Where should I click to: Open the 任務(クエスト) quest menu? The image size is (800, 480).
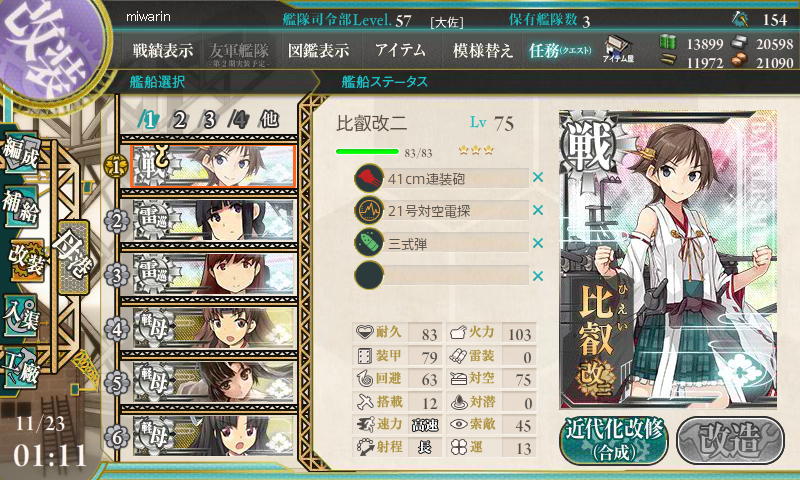560,50
